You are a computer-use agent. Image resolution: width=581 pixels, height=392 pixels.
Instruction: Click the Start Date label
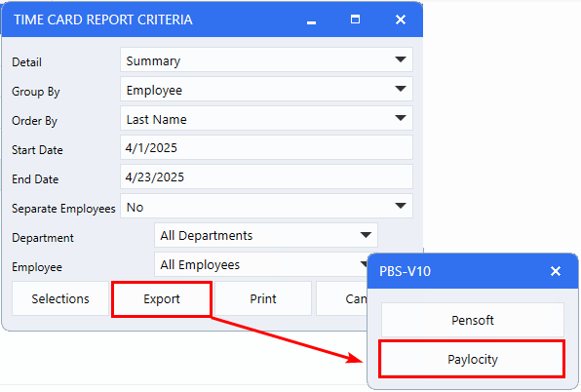tap(37, 150)
